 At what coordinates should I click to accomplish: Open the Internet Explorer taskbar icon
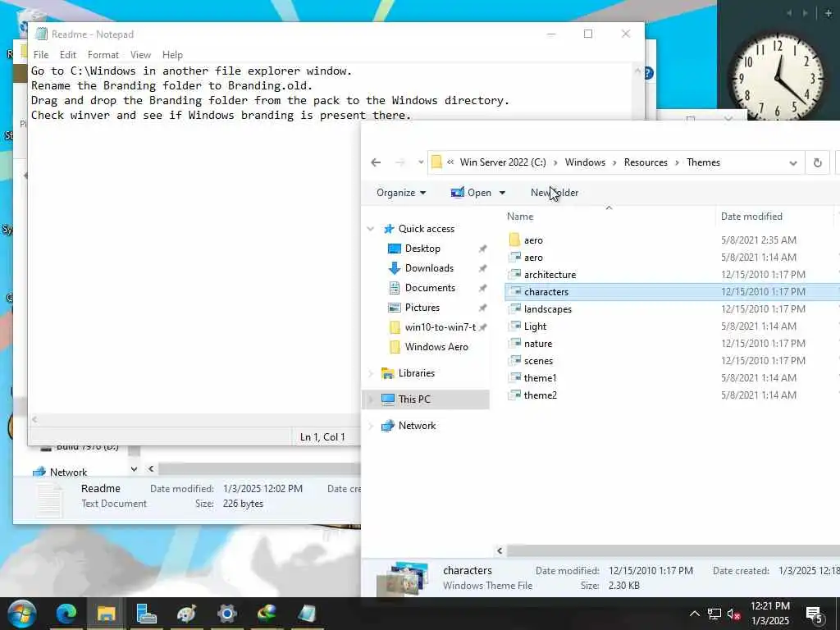(267, 614)
